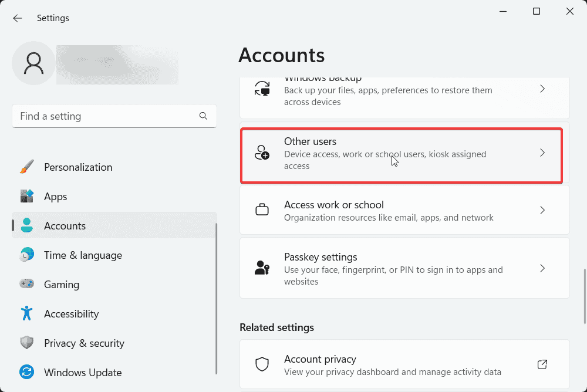The height and width of the screenshot is (392, 587).
Task: Click the search magnifier icon
Action: click(203, 116)
